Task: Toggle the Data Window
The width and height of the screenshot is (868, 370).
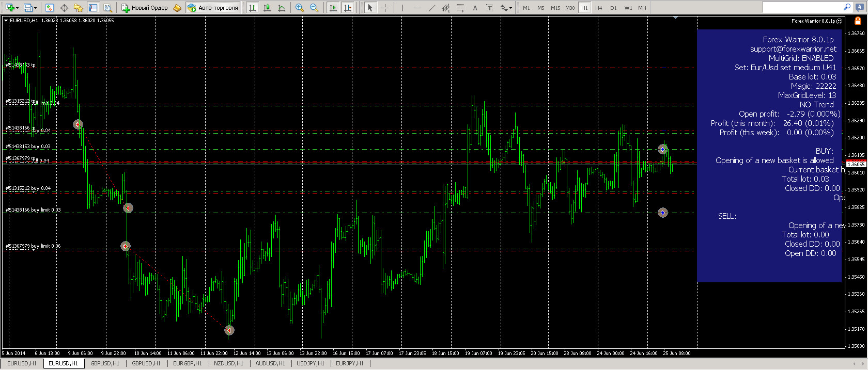Action: point(64,8)
